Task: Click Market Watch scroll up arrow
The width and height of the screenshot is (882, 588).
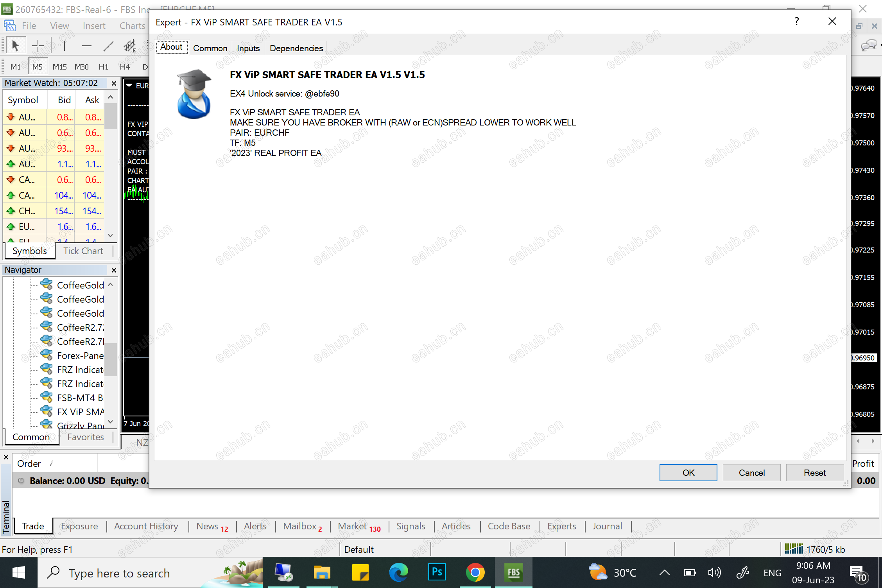Action: click(111, 97)
